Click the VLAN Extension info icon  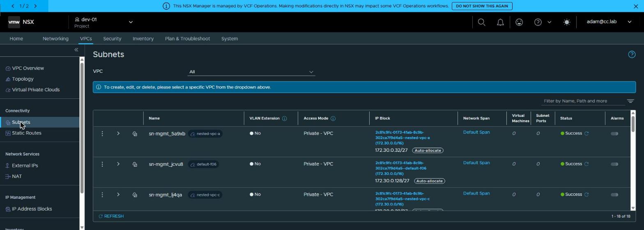tap(284, 118)
